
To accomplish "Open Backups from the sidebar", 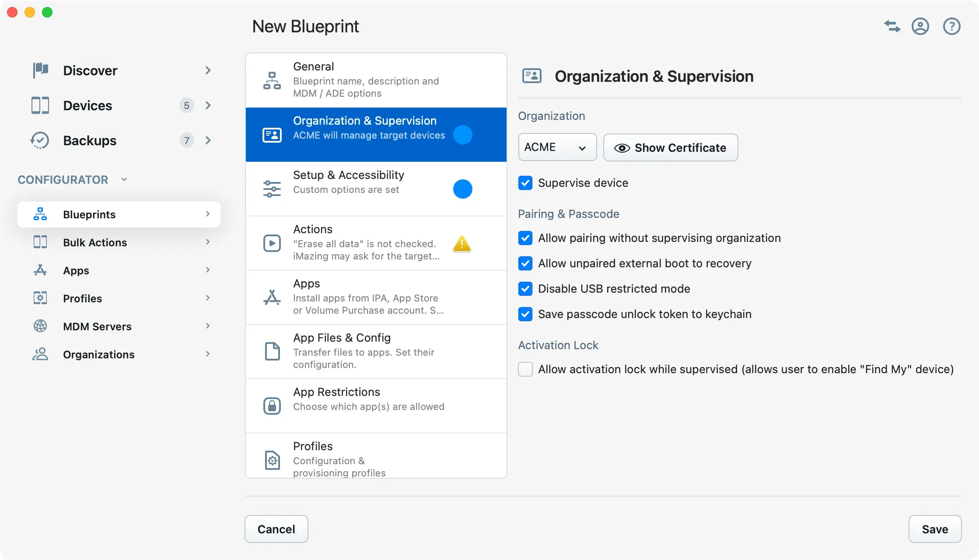I will 90,140.
